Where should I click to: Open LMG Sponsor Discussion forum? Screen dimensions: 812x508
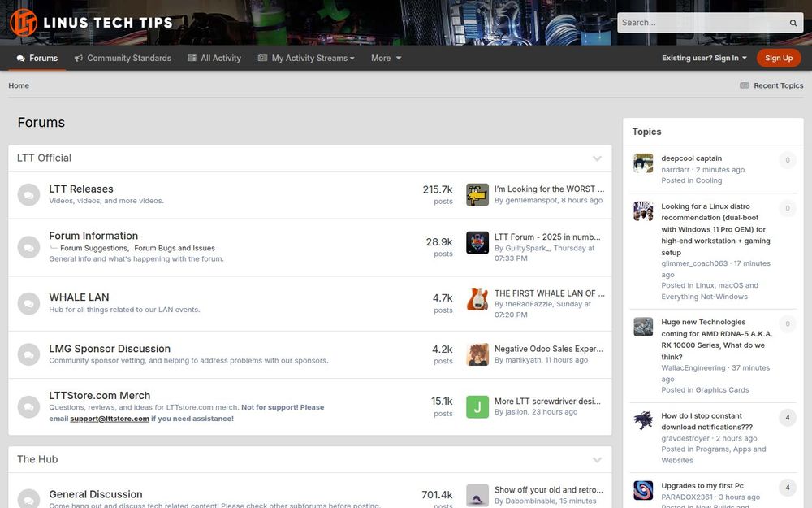(110, 349)
